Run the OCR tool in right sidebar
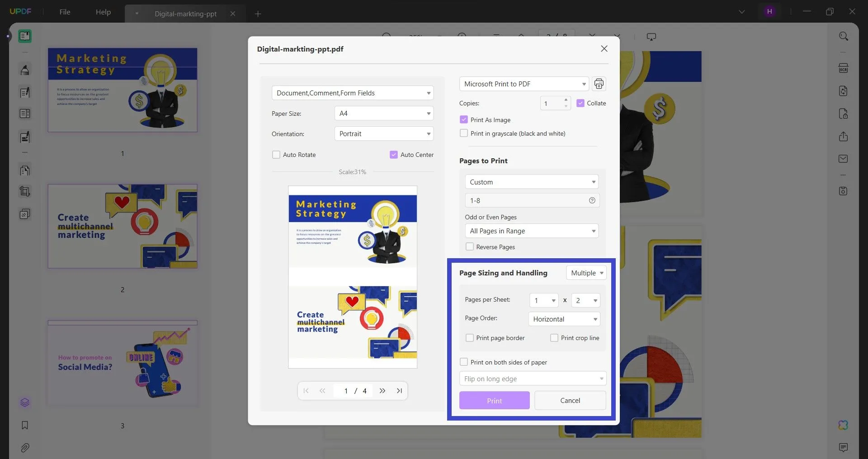Image resolution: width=868 pixels, height=459 pixels. point(843,68)
